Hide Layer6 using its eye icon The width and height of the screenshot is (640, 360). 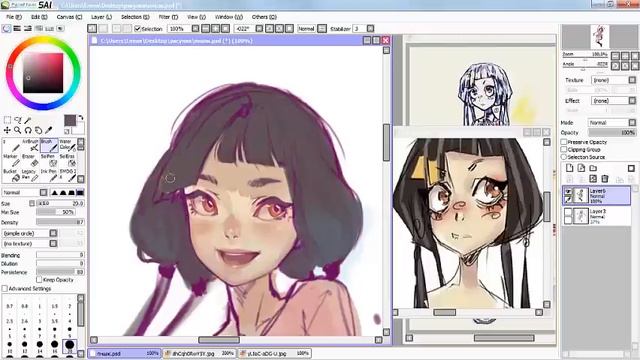point(568,192)
